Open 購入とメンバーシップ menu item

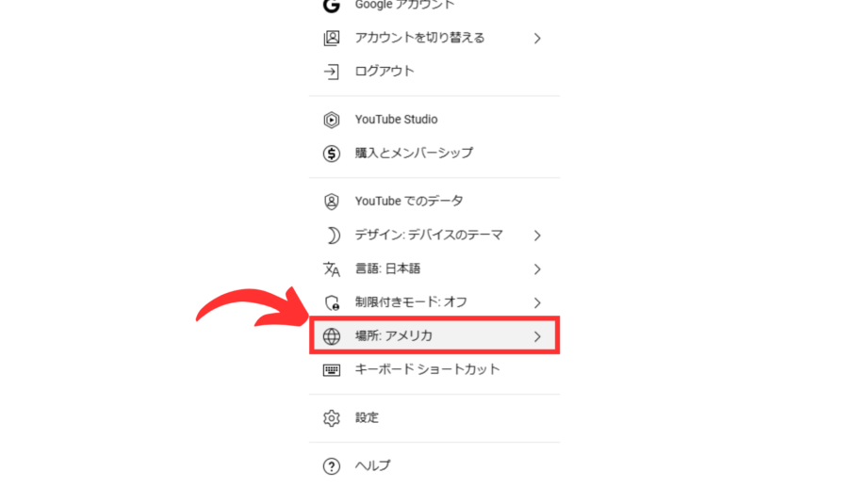pos(434,153)
